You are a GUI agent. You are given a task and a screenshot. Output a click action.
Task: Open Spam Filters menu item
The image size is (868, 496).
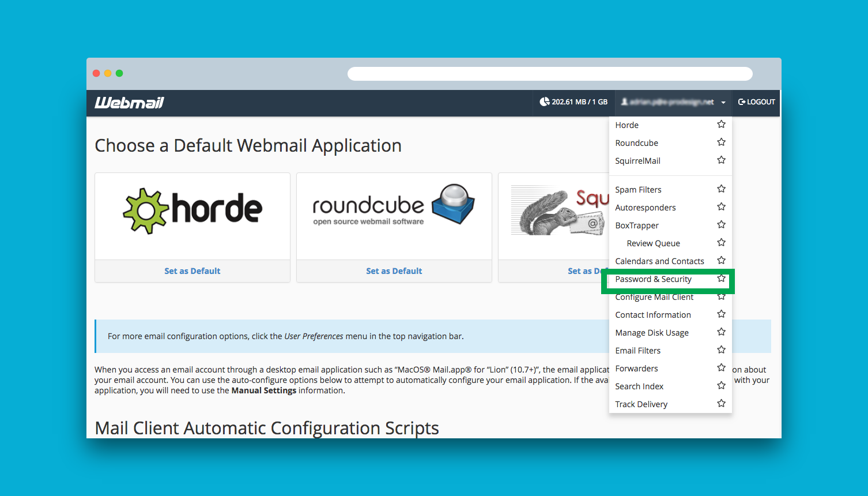tap(638, 190)
